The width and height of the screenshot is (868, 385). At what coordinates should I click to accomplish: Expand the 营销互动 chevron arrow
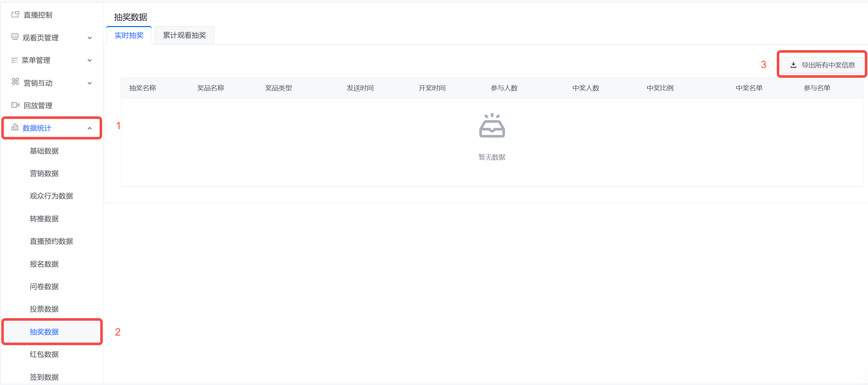click(90, 83)
